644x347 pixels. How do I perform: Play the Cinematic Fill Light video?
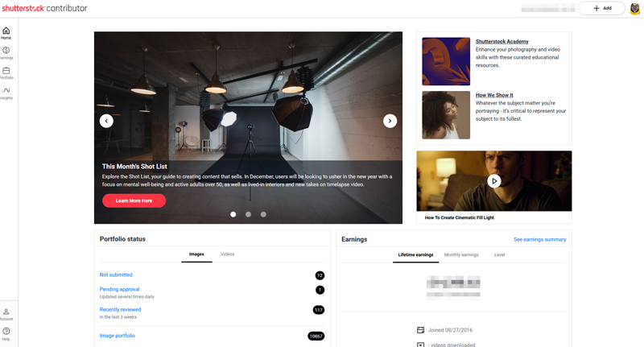[494, 180]
